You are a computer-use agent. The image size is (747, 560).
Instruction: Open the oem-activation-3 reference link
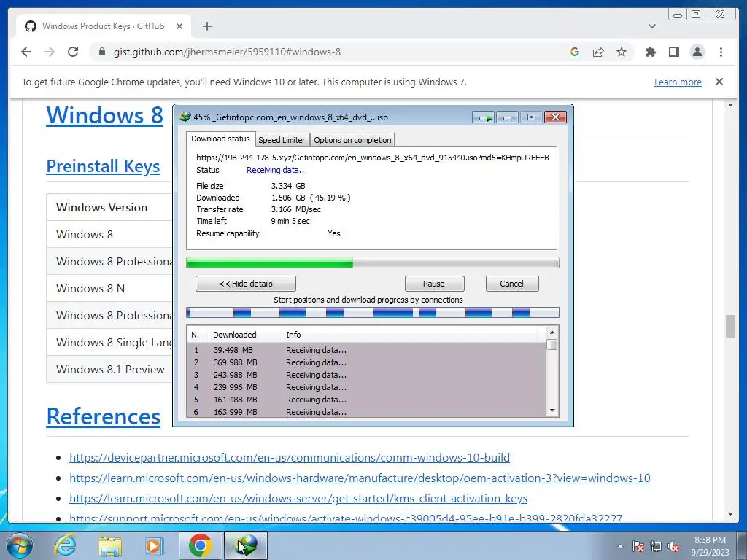click(x=360, y=478)
